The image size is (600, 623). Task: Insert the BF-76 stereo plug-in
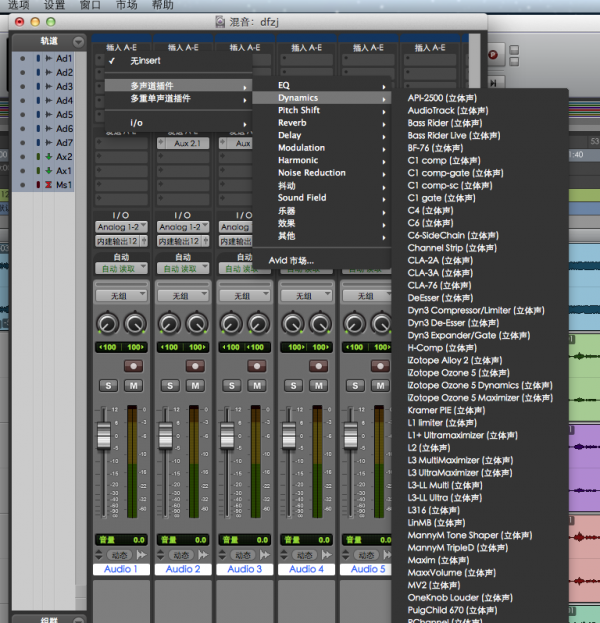[435, 148]
